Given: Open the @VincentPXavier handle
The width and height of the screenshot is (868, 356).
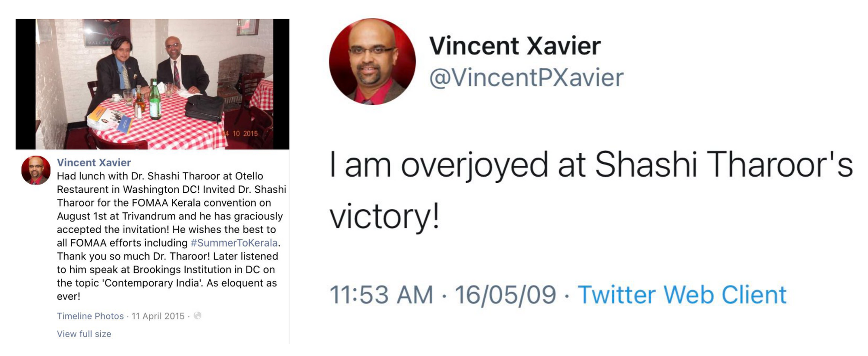Looking at the screenshot, I should (526, 78).
